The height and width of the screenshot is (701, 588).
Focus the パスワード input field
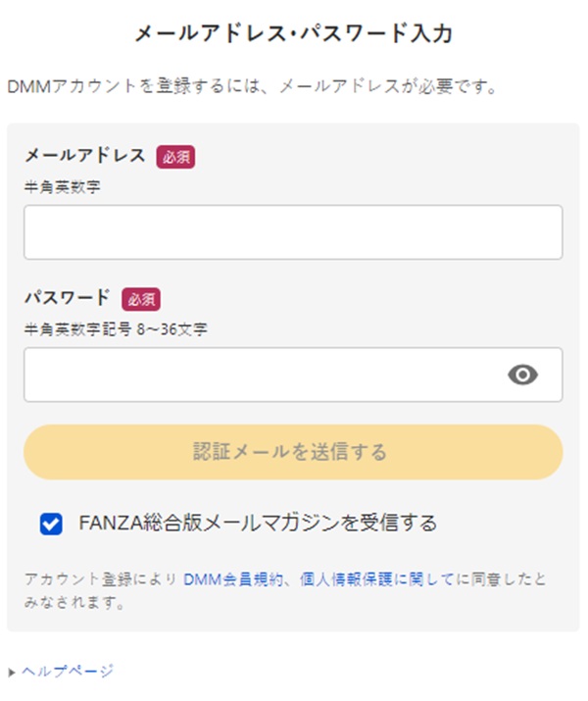(293, 375)
